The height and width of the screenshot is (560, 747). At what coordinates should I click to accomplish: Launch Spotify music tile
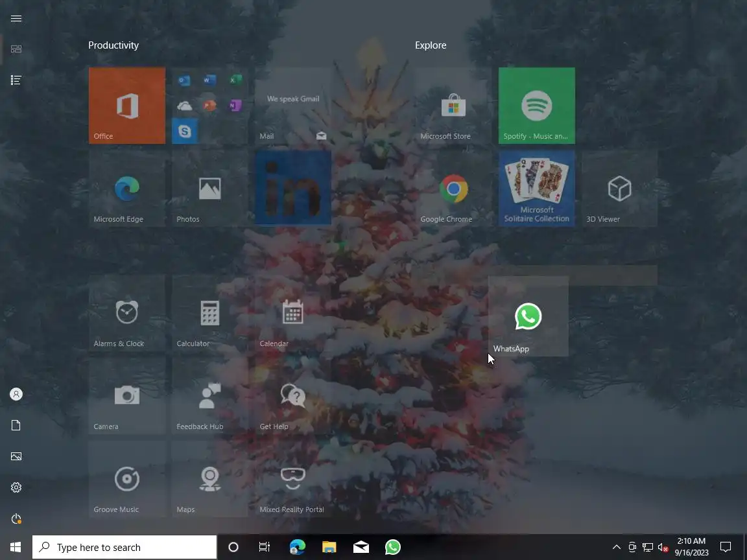click(537, 105)
